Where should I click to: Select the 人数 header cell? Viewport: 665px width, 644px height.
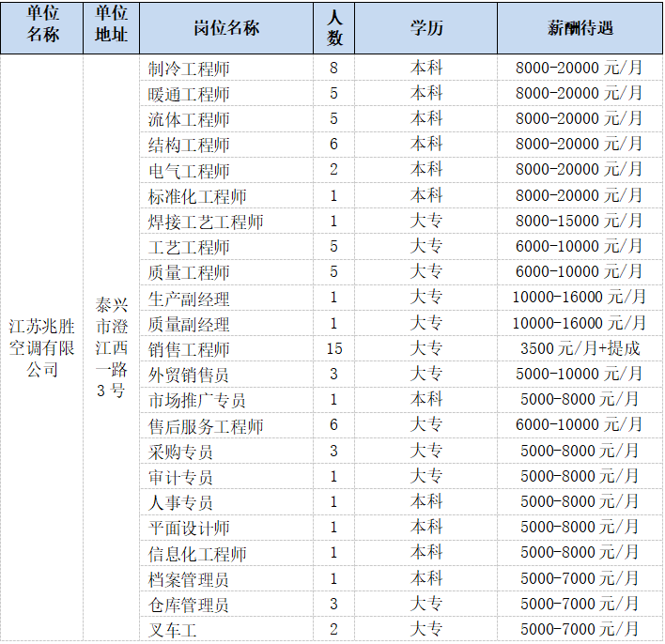coord(333,28)
